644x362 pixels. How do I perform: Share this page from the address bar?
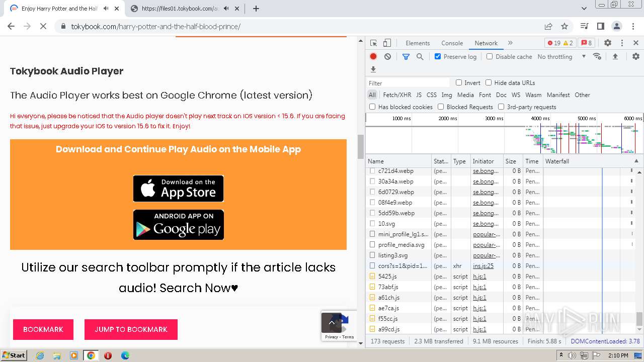548,26
